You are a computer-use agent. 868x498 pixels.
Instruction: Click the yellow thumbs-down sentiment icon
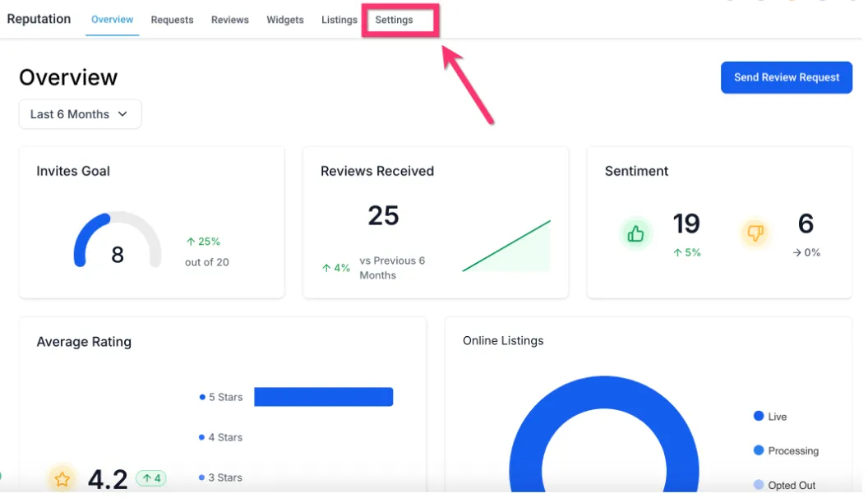pyautogui.click(x=755, y=233)
